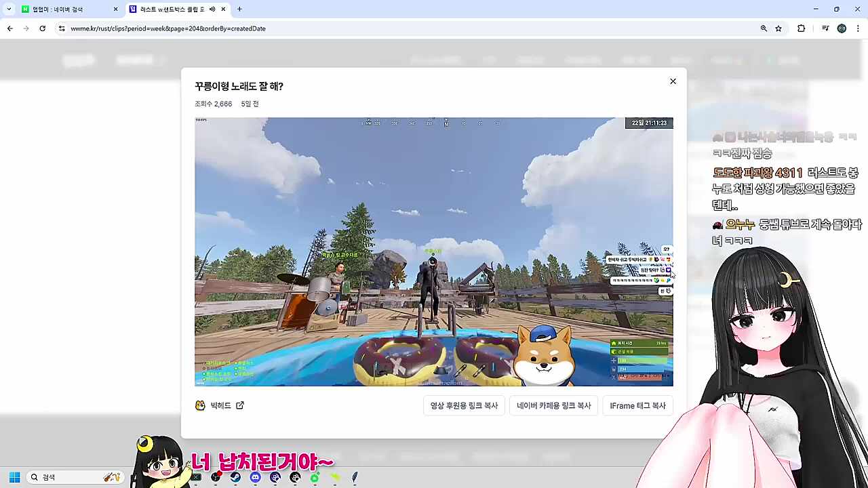The image size is (868, 488).
Task: Copy the 네이버 카페용 링크
Action: tap(553, 405)
